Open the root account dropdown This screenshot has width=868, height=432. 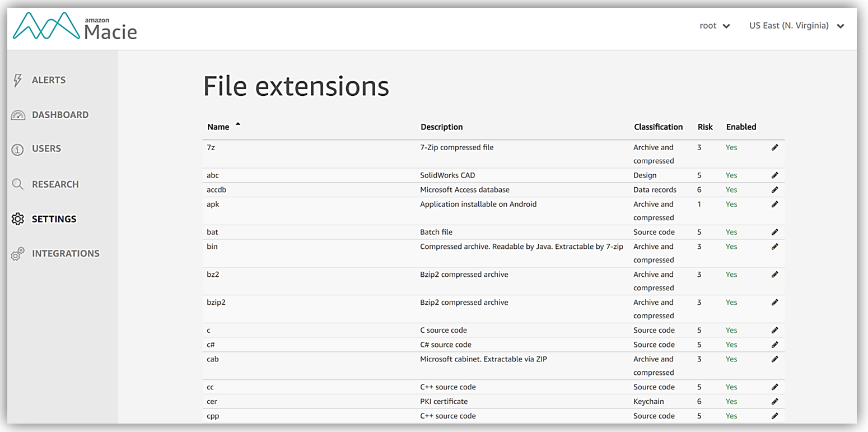715,26
